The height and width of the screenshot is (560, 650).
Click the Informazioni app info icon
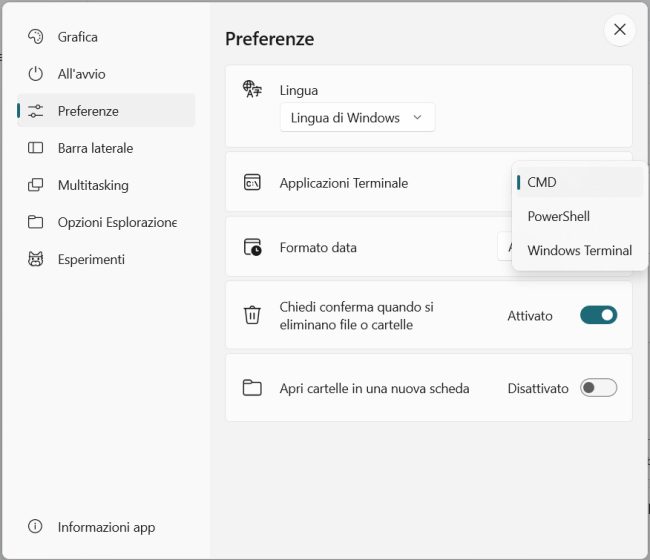(x=35, y=526)
